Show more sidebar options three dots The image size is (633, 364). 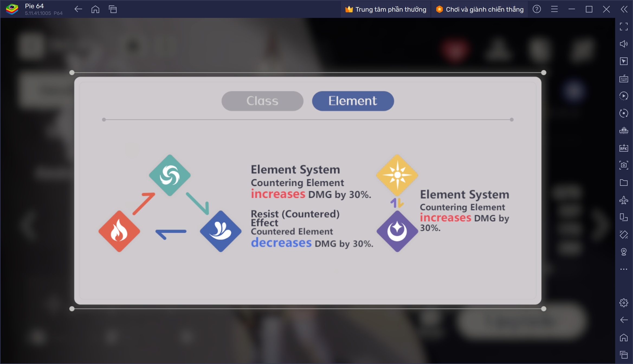pos(624,269)
